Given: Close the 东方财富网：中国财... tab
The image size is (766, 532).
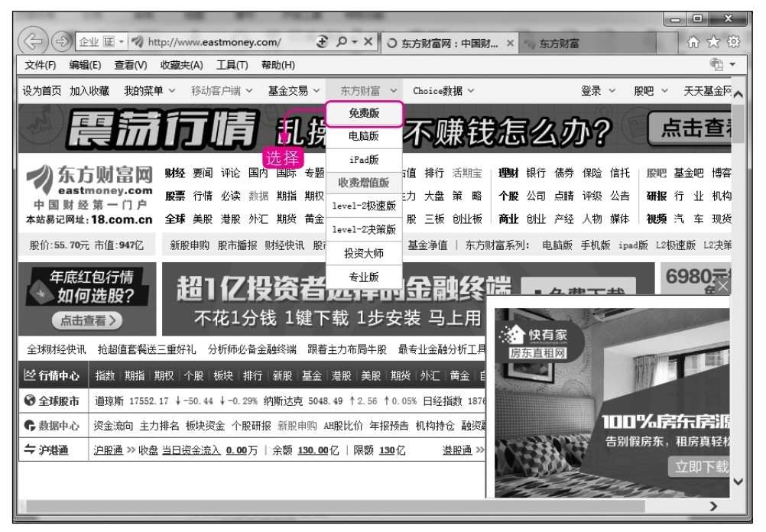Looking at the screenshot, I should (x=510, y=43).
